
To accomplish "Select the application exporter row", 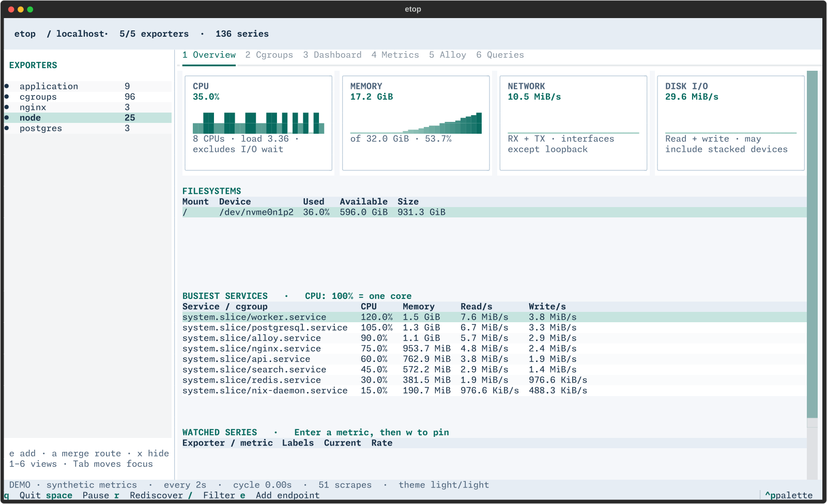I will [88, 86].
